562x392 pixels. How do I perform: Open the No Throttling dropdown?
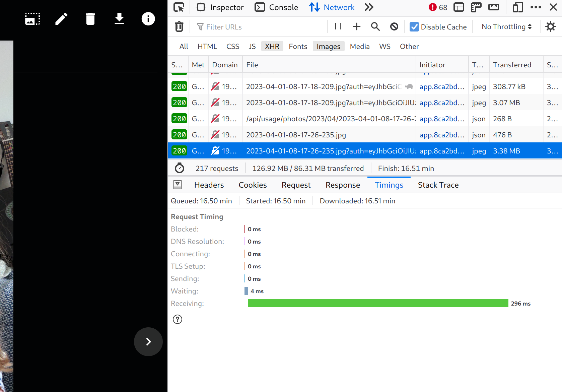pyautogui.click(x=506, y=26)
